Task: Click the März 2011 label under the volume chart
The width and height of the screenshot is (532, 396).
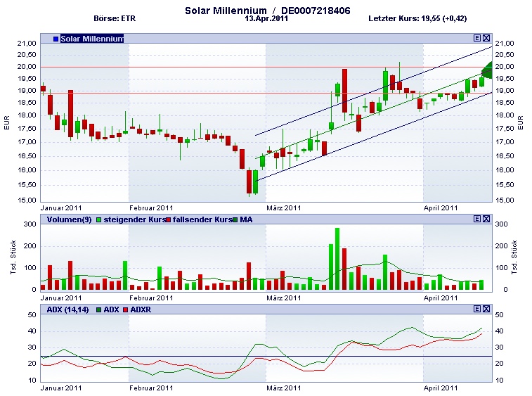Action: click(284, 298)
